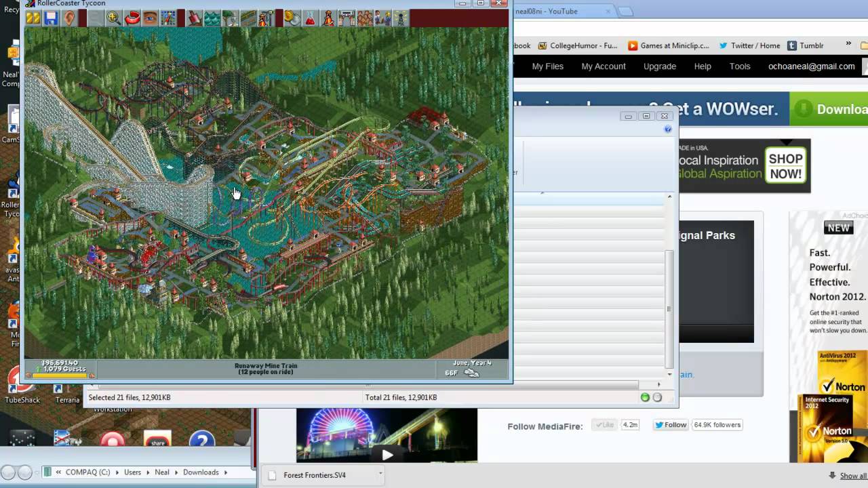Click June, Year 4 date display
The image size is (868, 488).
tap(471, 363)
